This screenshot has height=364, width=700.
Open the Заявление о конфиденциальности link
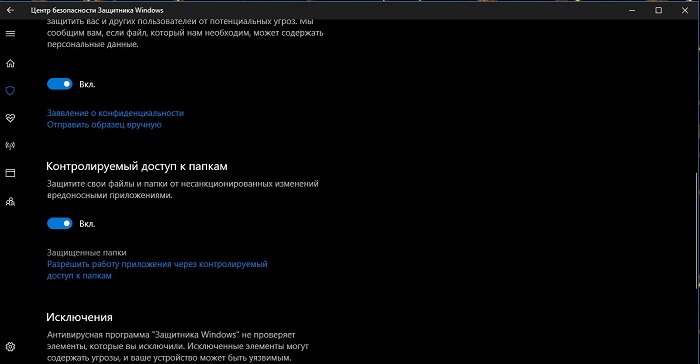click(115, 113)
